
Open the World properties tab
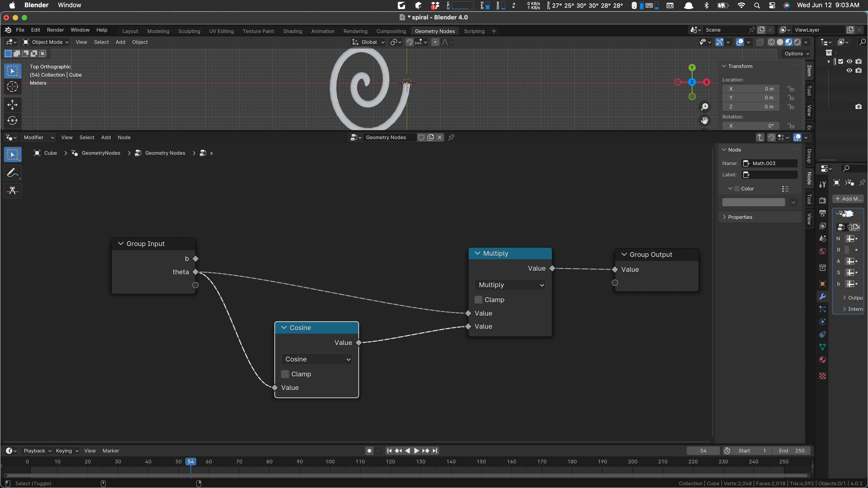[x=822, y=251]
